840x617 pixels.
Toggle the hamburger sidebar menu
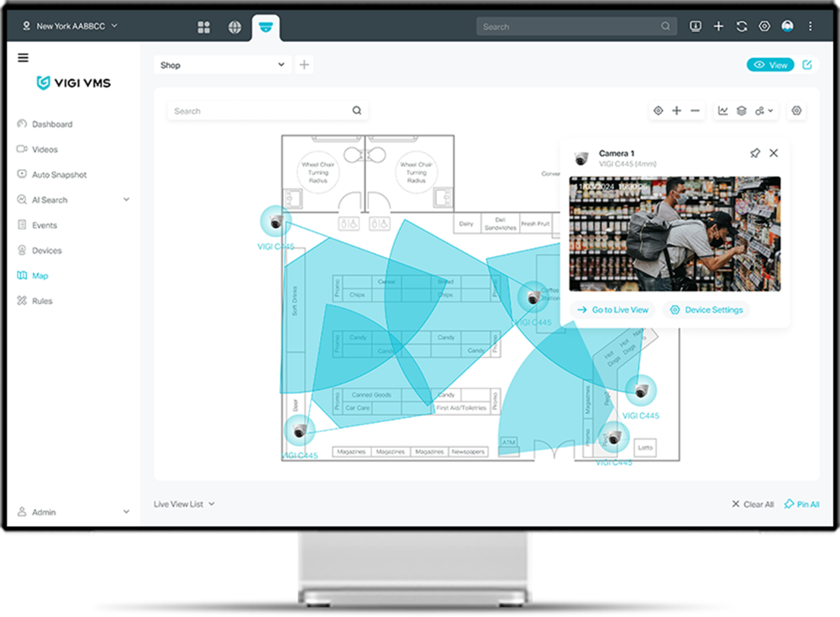click(x=23, y=58)
